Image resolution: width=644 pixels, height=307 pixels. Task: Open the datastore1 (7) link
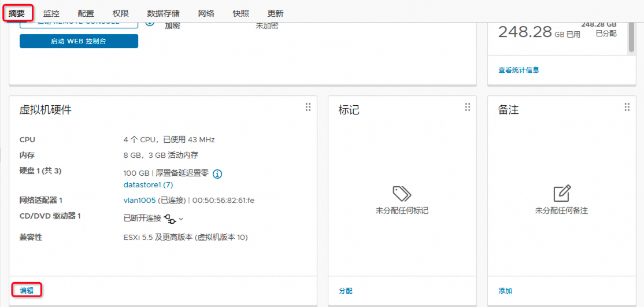tap(148, 184)
